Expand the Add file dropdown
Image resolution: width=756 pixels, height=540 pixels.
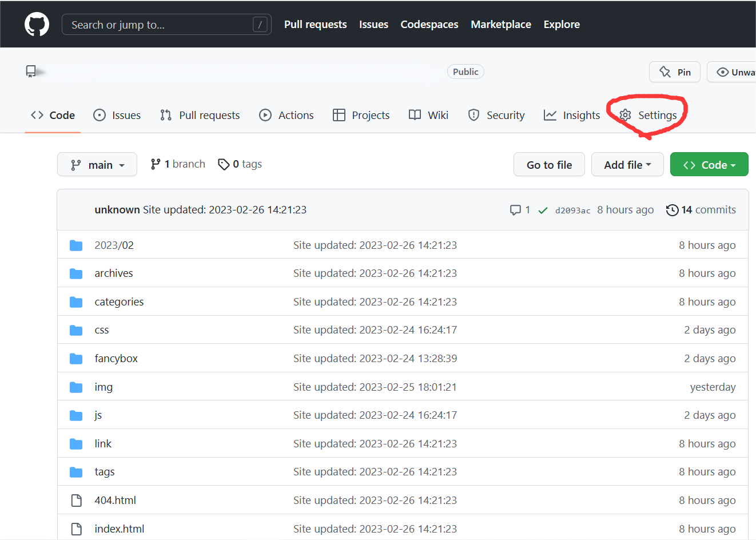coord(627,165)
